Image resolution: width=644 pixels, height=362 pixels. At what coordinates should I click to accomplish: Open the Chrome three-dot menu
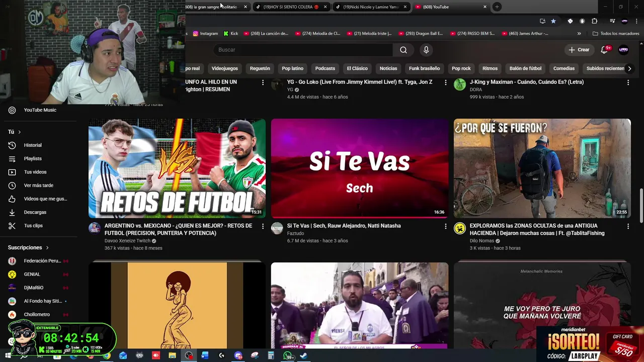[x=636, y=21]
